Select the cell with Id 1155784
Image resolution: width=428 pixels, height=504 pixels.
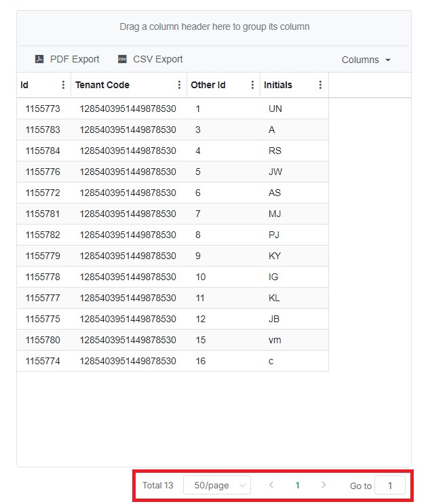pos(43,151)
